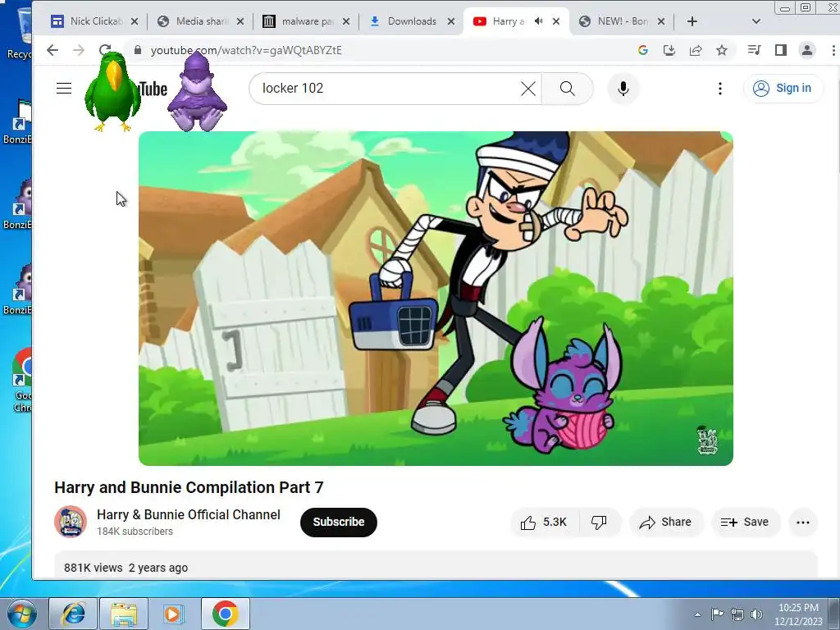Open the Windows Start menu
This screenshot has width=840, height=630.
tap(22, 614)
